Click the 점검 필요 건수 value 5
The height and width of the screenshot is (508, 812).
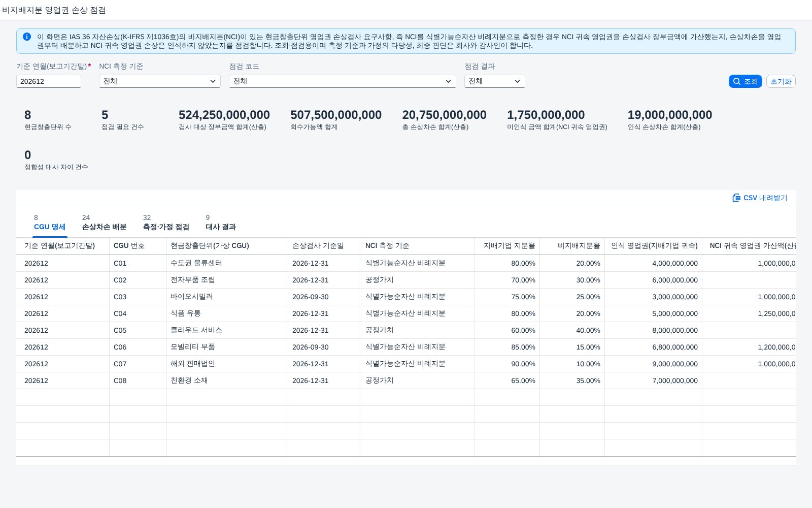pyautogui.click(x=105, y=115)
